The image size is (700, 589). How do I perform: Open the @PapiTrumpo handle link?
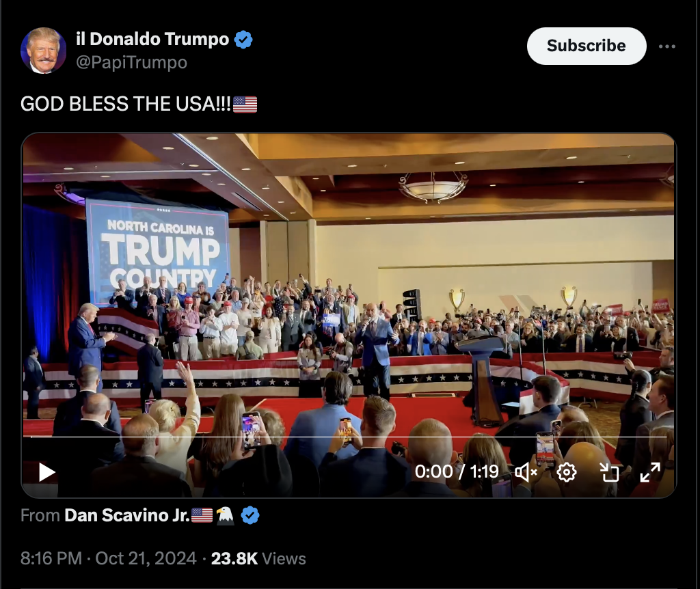131,62
